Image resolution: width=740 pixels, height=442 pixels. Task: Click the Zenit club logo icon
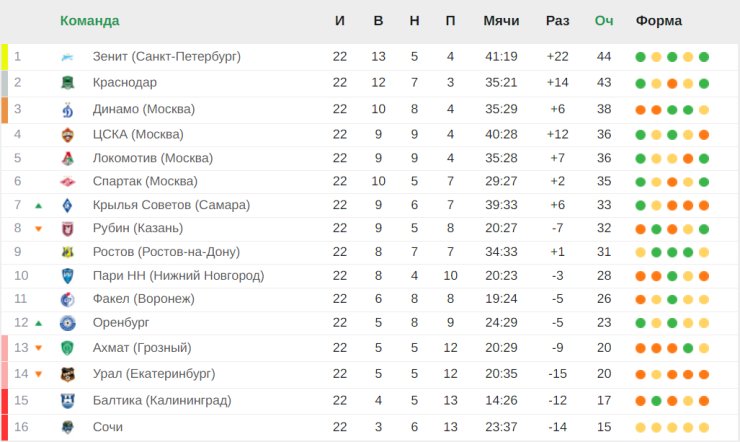coord(67,57)
